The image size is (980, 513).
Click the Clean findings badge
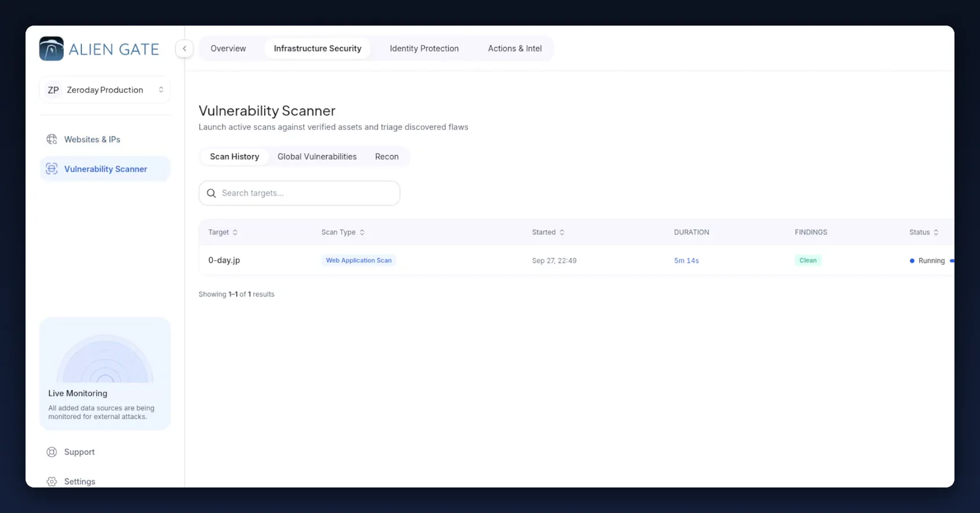click(x=808, y=261)
